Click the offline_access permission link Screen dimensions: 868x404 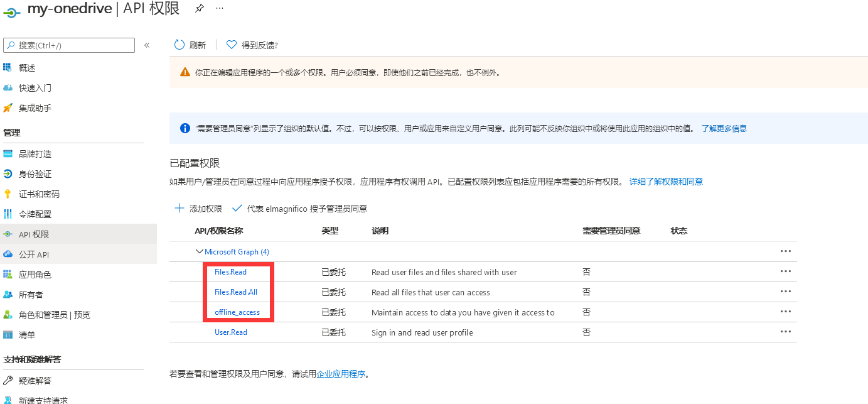[x=237, y=312]
